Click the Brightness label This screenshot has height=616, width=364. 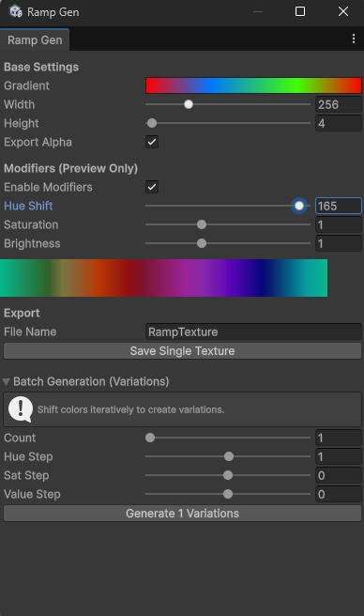32,243
